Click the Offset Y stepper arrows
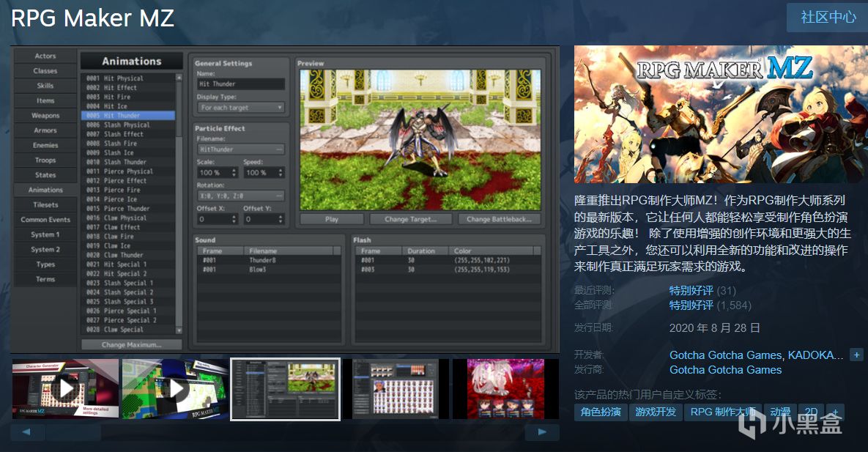868x452 pixels. point(281,219)
